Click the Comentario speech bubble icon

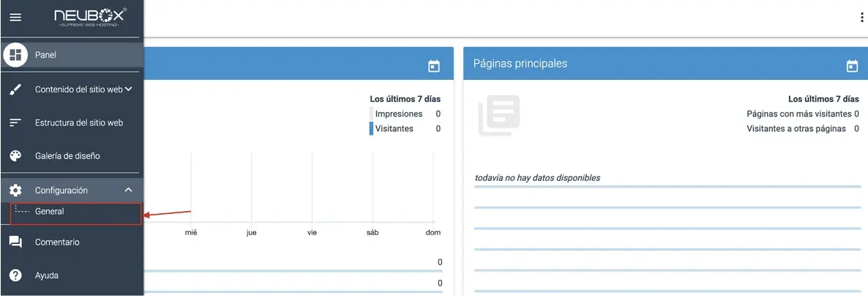click(x=15, y=243)
